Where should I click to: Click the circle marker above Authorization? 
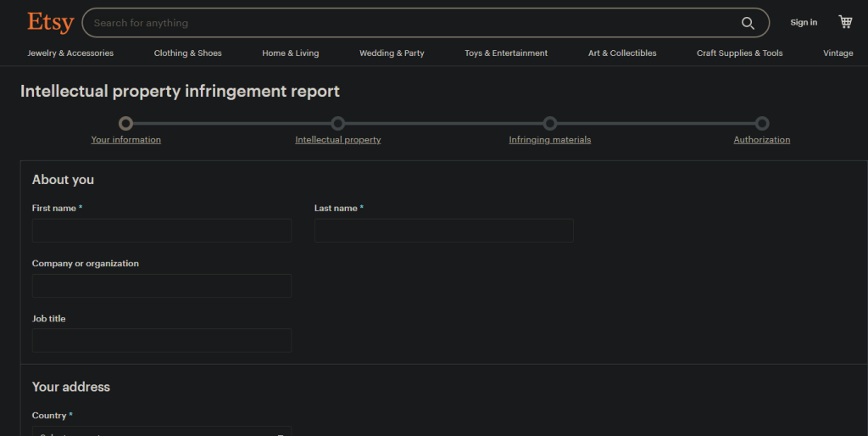(762, 124)
